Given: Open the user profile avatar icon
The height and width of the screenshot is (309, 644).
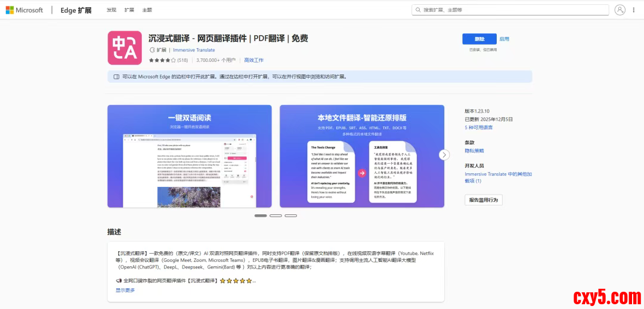Looking at the screenshot, I should click(620, 10).
